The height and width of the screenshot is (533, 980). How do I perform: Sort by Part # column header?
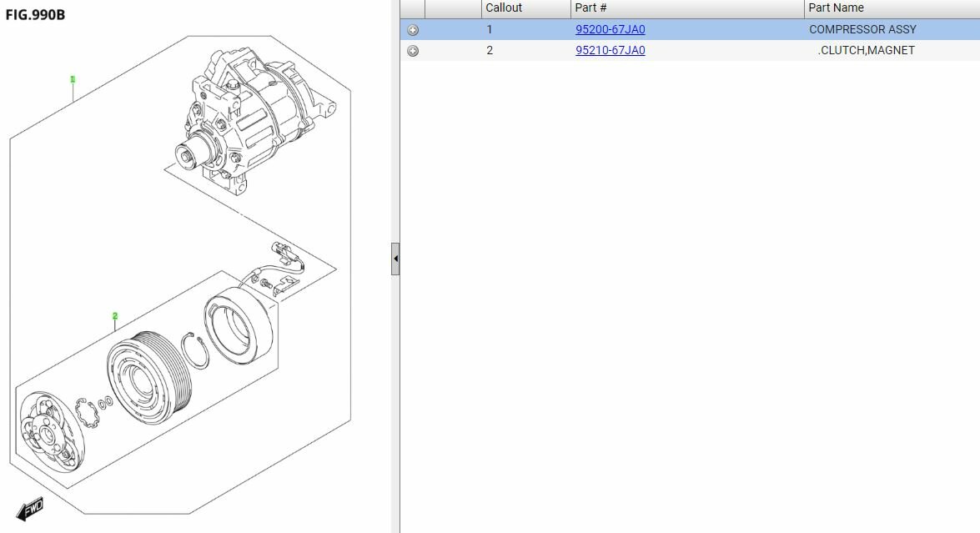click(x=591, y=8)
